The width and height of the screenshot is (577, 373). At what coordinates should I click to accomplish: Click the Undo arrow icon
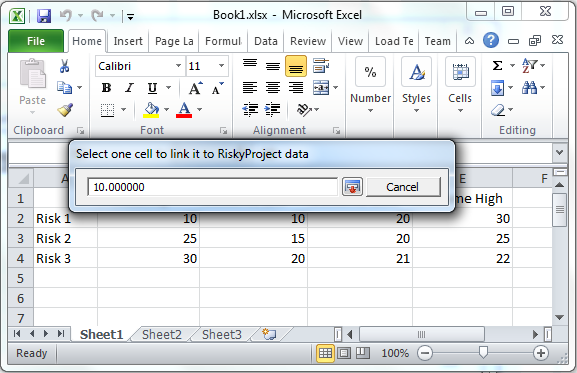pos(66,15)
